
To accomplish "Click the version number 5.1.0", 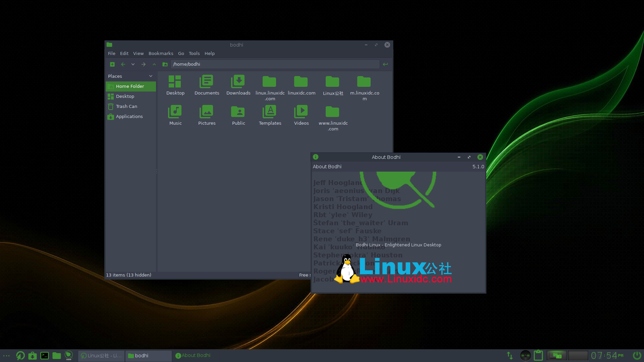I will [478, 167].
